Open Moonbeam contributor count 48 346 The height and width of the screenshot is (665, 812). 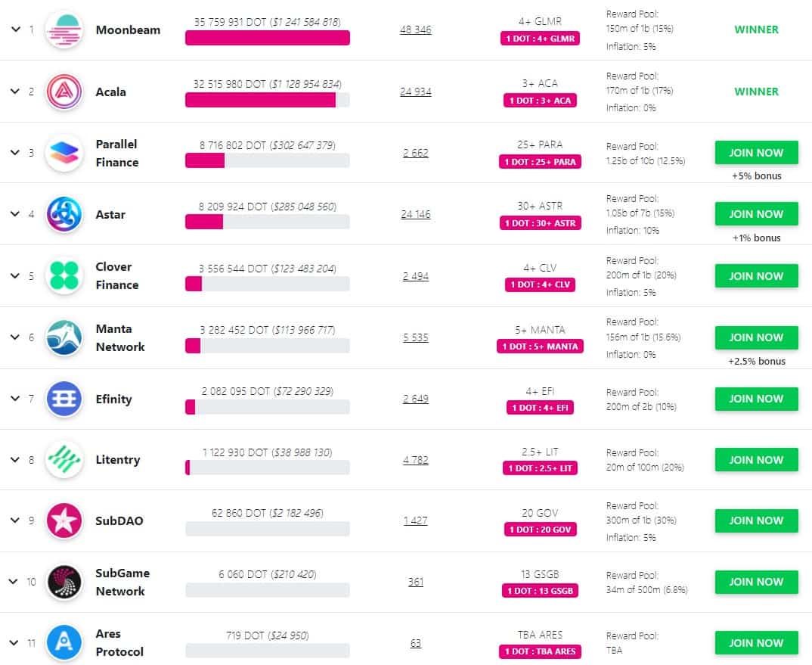click(415, 30)
